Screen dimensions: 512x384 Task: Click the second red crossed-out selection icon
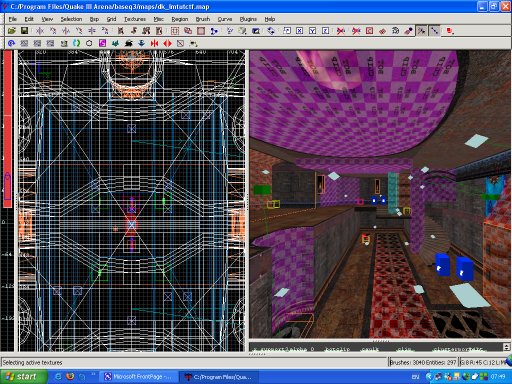pyautogui.click(x=356, y=31)
